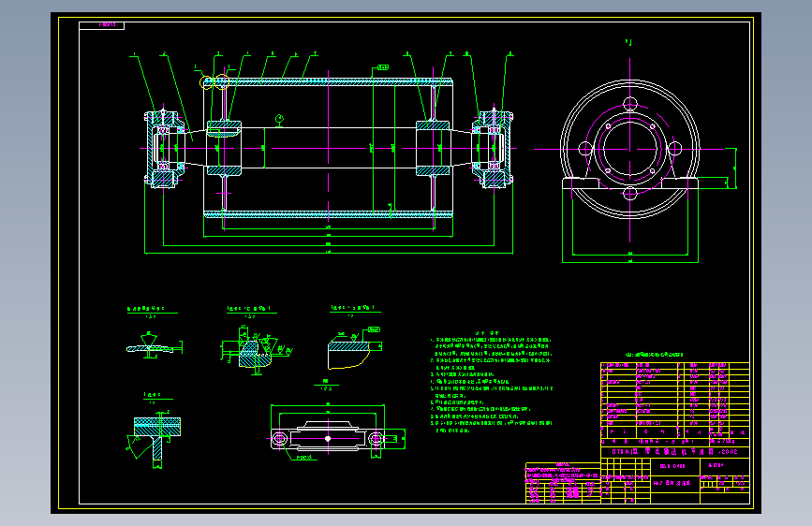Click the round balloon marker above the shaft
The image size is (812, 526).
pyautogui.click(x=280, y=119)
